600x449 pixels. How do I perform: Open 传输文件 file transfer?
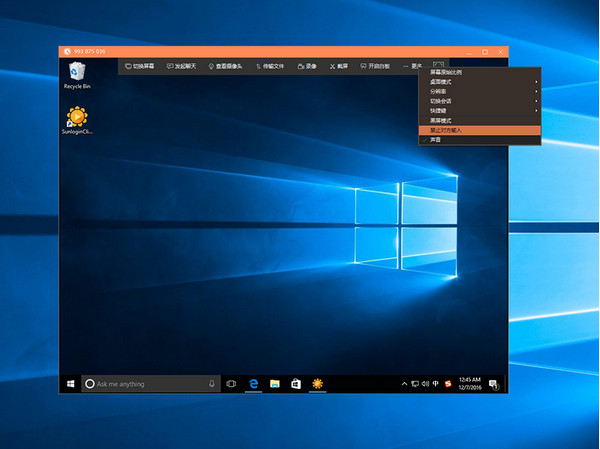[x=269, y=66]
